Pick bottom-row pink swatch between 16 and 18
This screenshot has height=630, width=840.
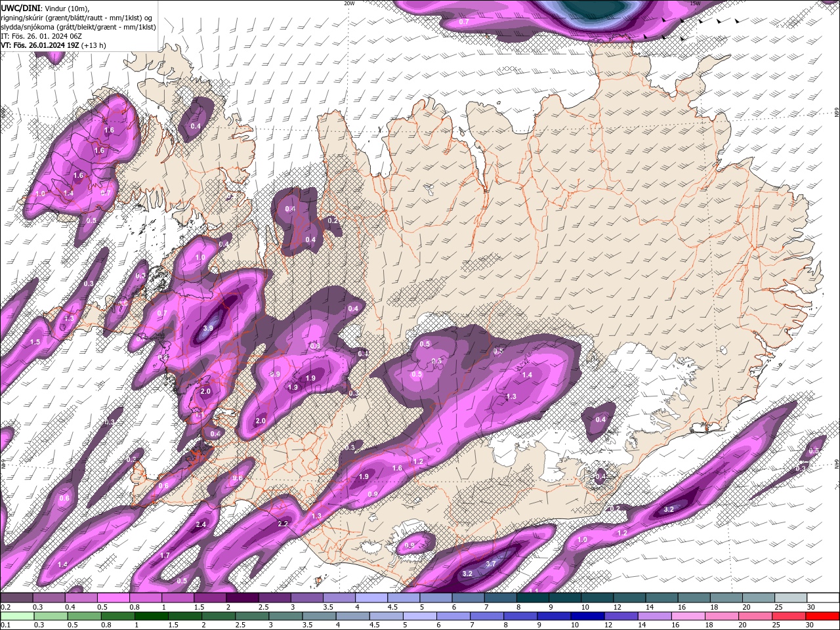[x=687, y=616]
